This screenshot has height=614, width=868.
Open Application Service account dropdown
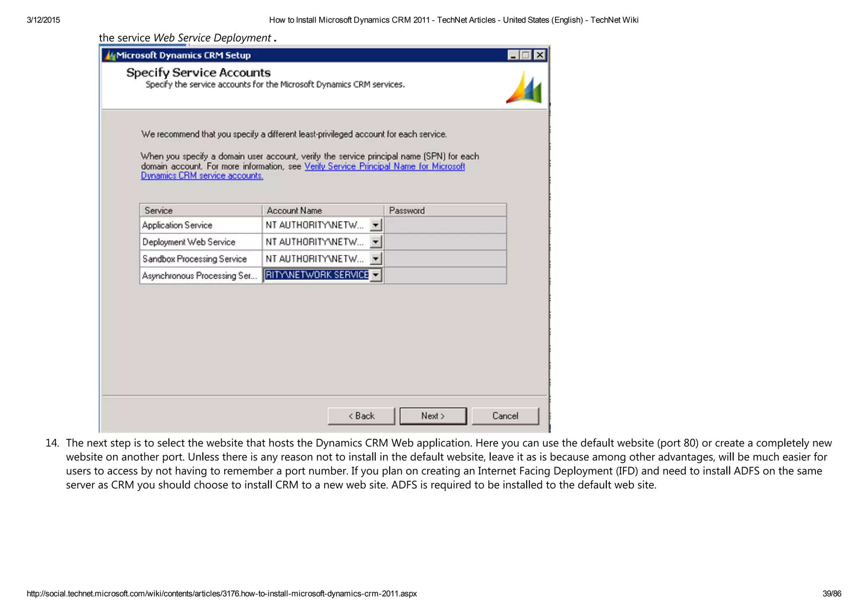tap(376, 225)
